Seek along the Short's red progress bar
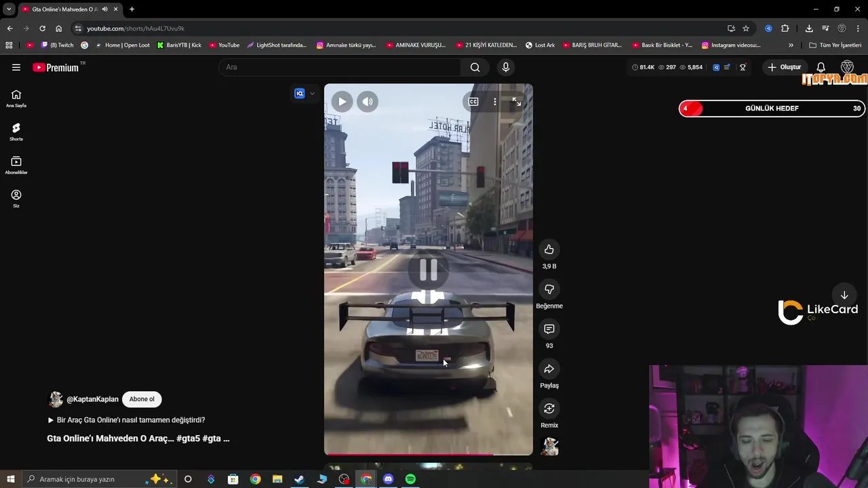Image resolution: width=868 pixels, height=488 pixels. [x=428, y=453]
